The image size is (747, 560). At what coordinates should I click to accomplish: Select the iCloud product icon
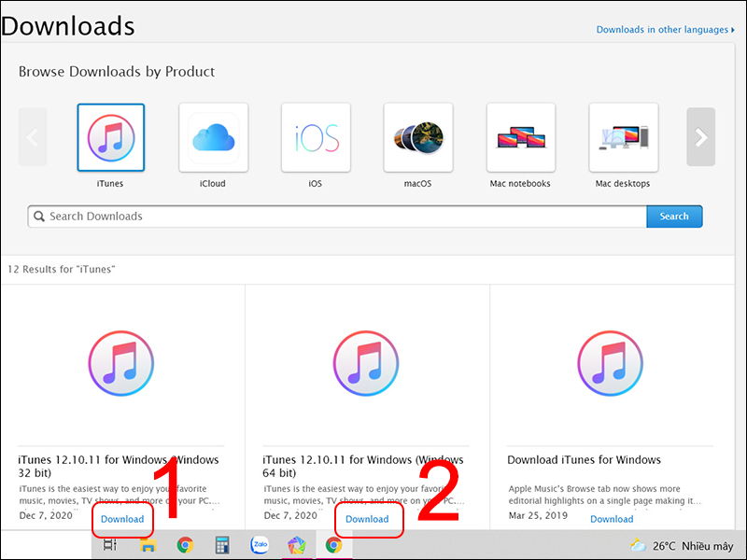[214, 137]
